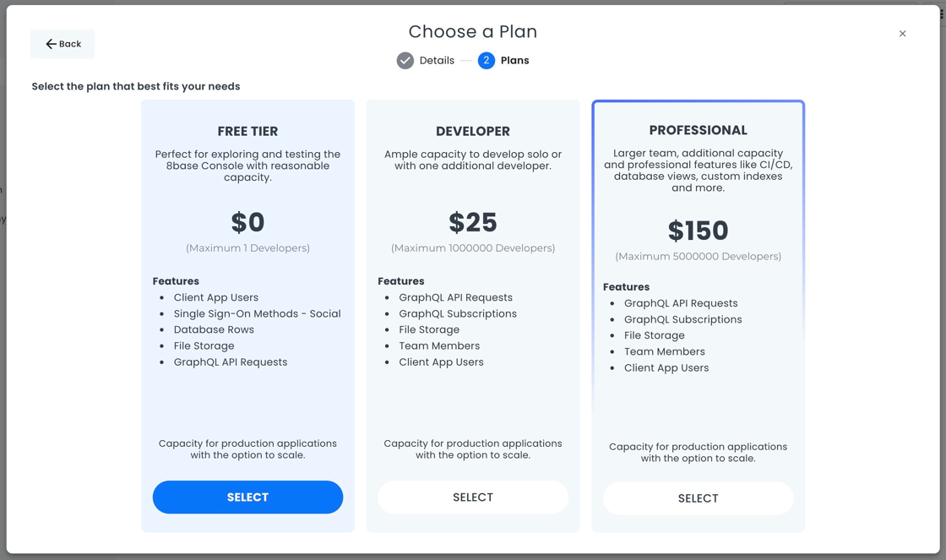Click the FREE TIER card heading

(247, 131)
